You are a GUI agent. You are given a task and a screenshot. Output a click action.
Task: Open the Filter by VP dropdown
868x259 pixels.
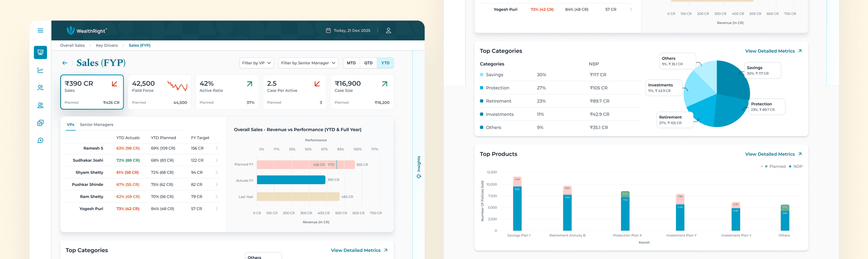point(256,63)
